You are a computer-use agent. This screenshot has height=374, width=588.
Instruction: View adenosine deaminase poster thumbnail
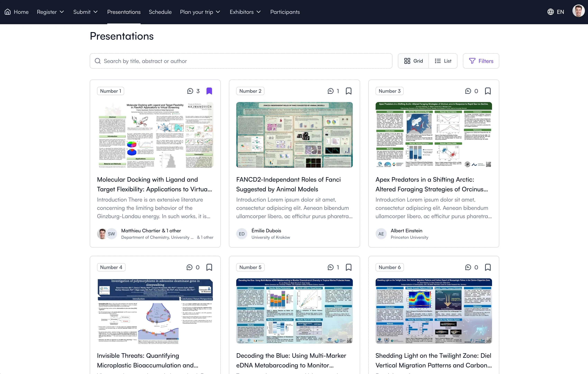pyautogui.click(x=155, y=311)
